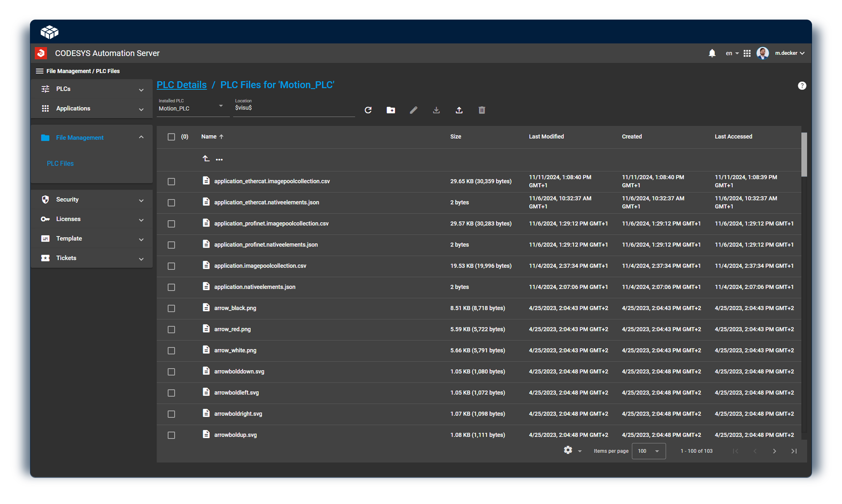842x504 pixels.
Task: Check application_ethercat.imagepoolcollection.csv
Action: pos(171,181)
